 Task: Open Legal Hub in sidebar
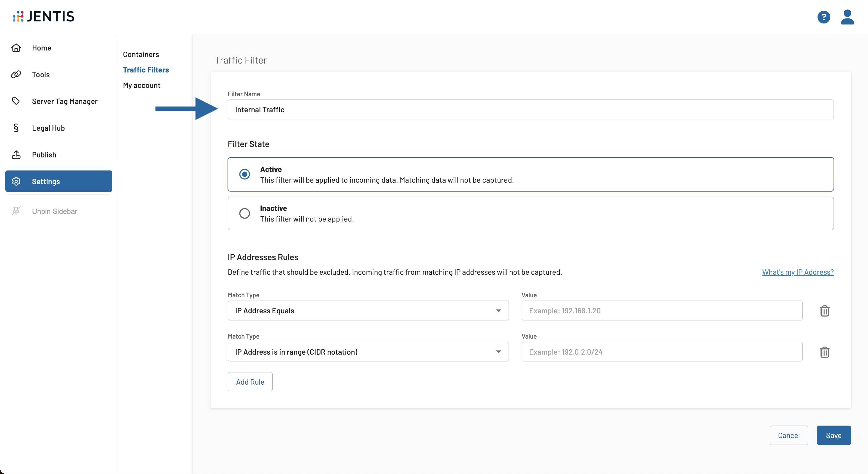(48, 128)
